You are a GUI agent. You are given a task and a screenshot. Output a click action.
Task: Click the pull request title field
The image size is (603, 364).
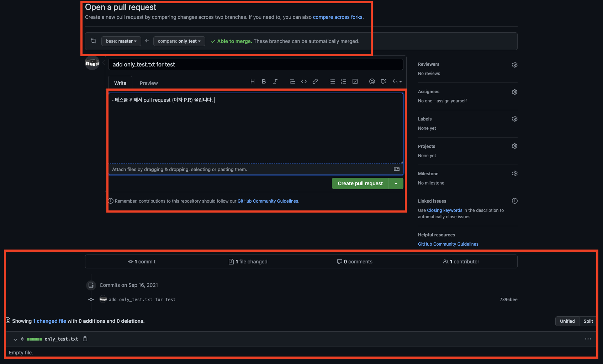(x=256, y=64)
